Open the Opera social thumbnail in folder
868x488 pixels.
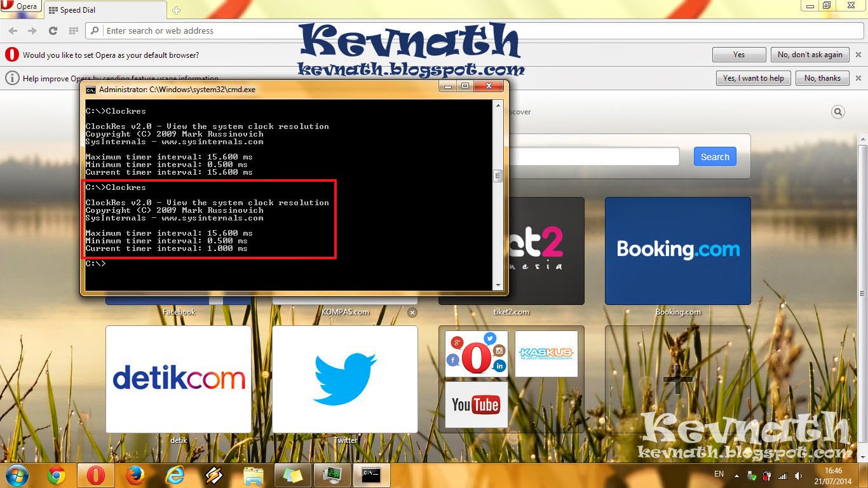(477, 354)
